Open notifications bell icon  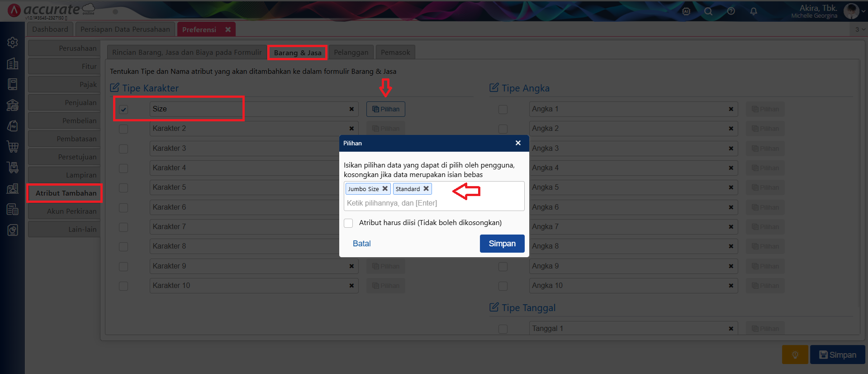click(x=754, y=11)
